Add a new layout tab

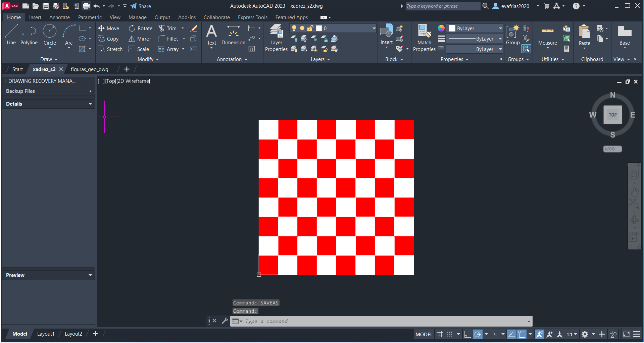(96, 334)
